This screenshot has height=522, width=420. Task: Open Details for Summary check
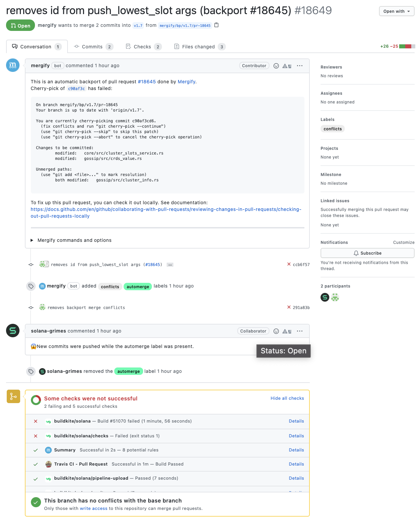[x=296, y=450]
